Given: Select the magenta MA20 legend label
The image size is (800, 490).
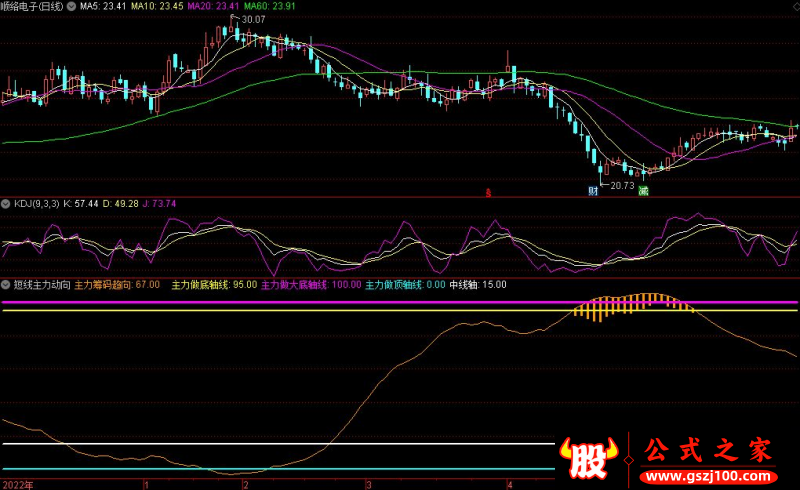Looking at the screenshot, I should point(215,6).
